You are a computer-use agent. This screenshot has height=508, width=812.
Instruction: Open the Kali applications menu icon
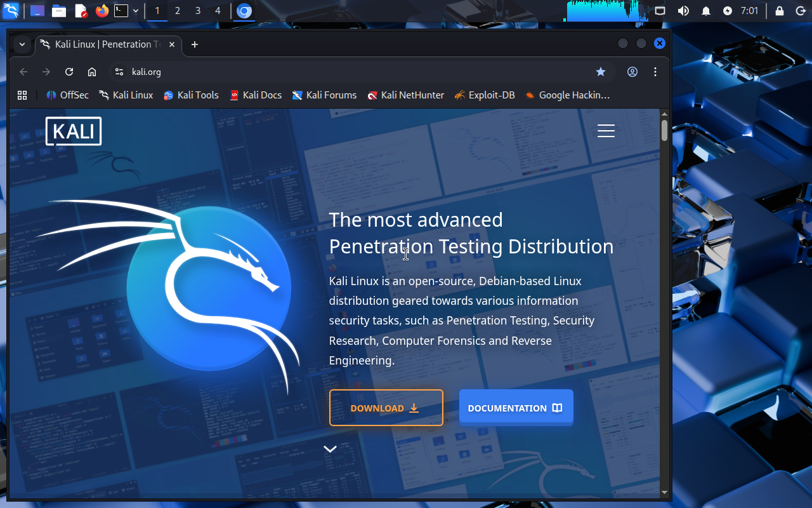coord(11,11)
